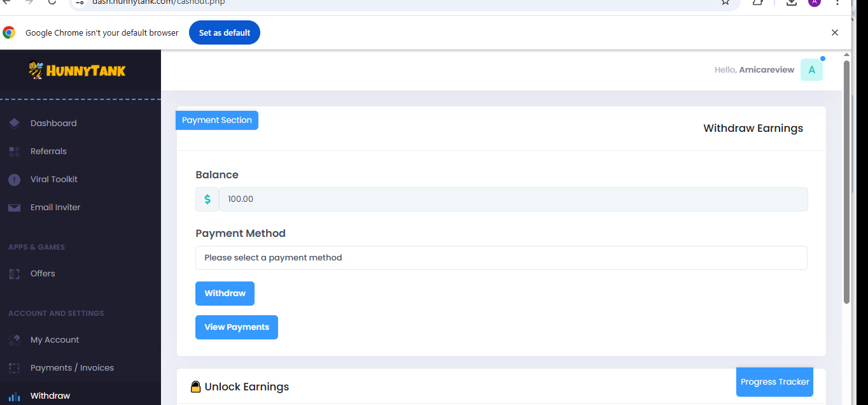Image resolution: width=868 pixels, height=405 pixels.
Task: Click the blue Withdraw button
Action: point(225,294)
